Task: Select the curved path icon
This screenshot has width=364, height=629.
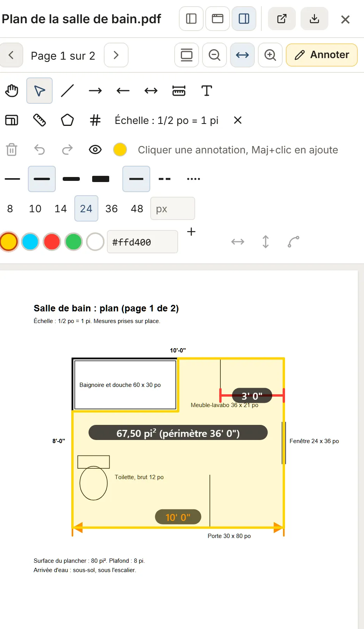Action: click(294, 242)
